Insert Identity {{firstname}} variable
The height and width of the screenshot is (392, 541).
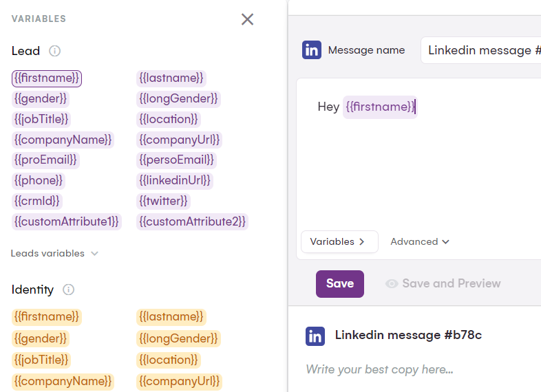(x=46, y=316)
